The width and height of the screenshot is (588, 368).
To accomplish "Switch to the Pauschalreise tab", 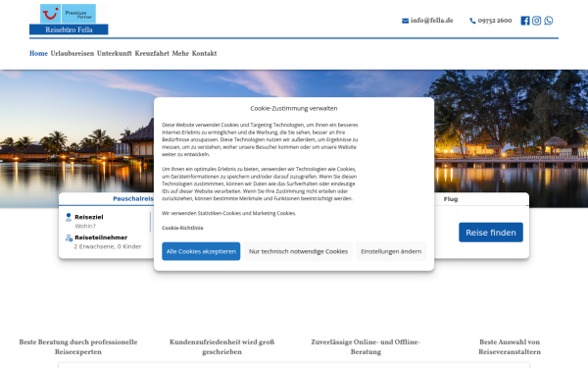I will pos(133,198).
